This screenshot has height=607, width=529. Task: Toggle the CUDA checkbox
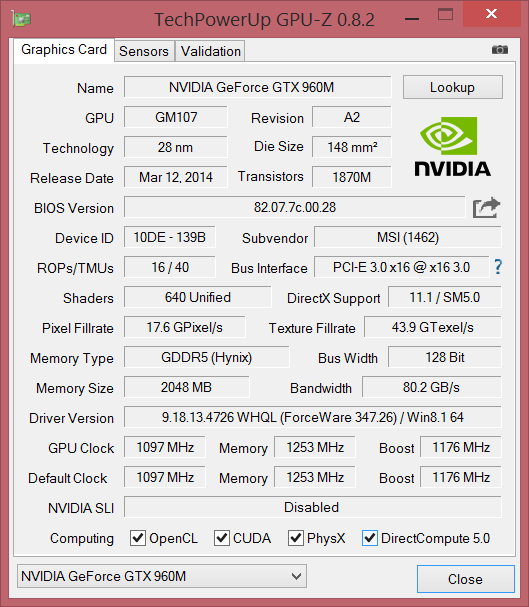tap(222, 538)
